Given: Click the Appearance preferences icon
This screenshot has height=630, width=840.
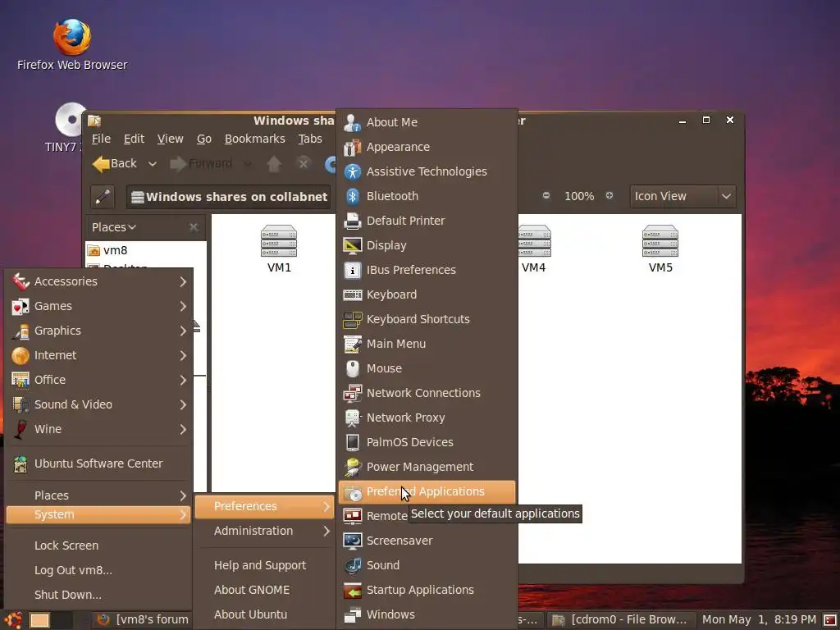Looking at the screenshot, I should (x=352, y=148).
